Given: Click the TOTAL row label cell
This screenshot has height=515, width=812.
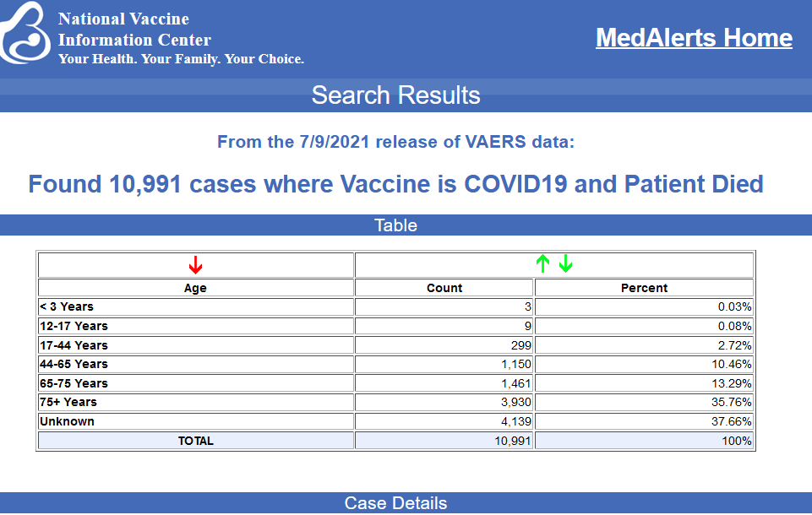Looking at the screenshot, I should tap(195, 441).
